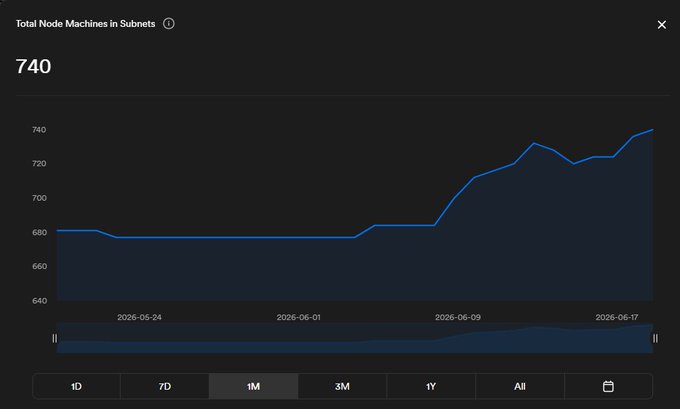Click the 740 total value
The width and height of the screenshot is (680, 409).
tap(33, 66)
